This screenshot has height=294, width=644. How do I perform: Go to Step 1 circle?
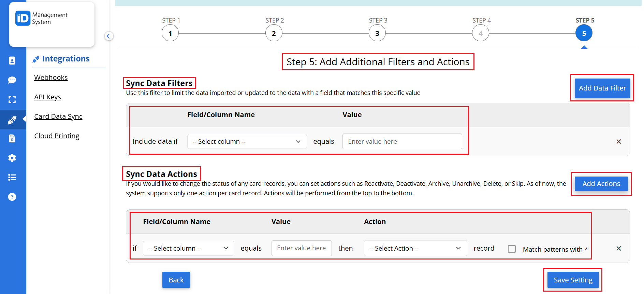(x=170, y=33)
